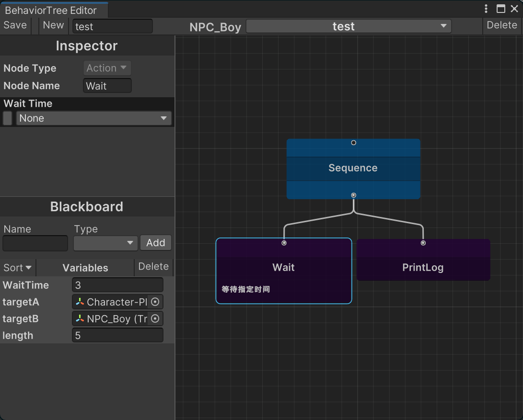
Task: Click the PrintLog node's input port
Action: coord(423,243)
